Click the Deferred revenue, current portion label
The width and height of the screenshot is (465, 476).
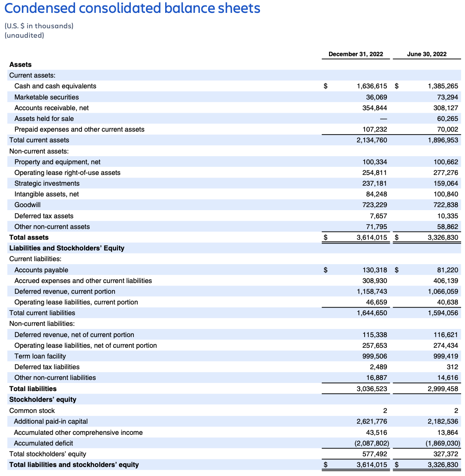pyautogui.click(x=65, y=292)
